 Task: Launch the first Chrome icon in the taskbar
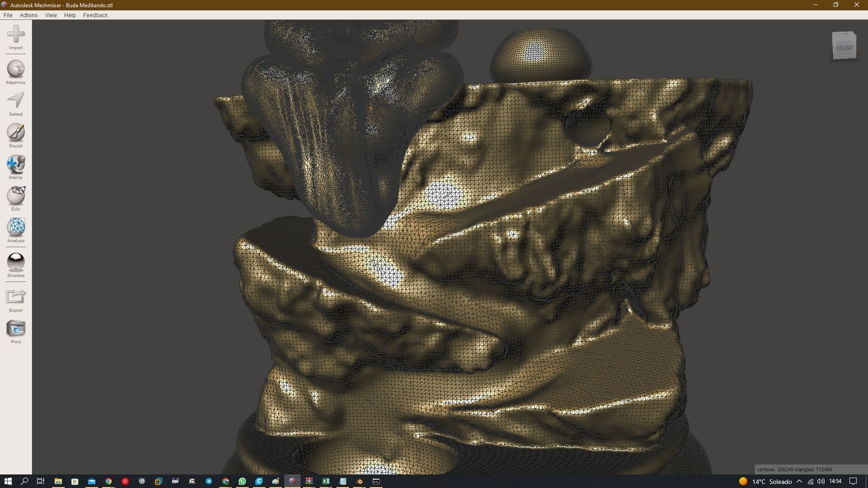click(108, 481)
